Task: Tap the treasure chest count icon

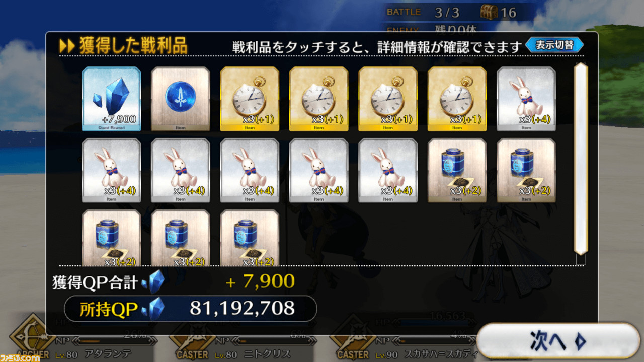Action: coord(489,11)
